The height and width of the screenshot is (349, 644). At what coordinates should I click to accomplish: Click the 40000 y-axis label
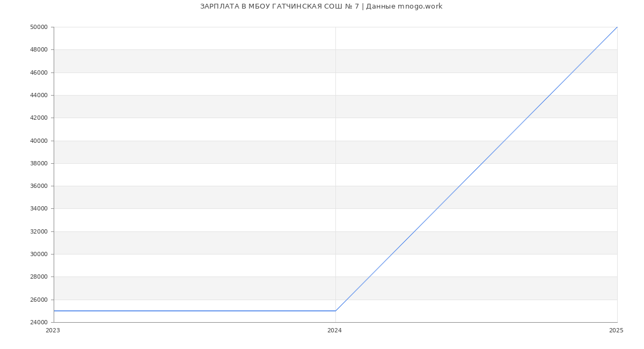point(39,141)
